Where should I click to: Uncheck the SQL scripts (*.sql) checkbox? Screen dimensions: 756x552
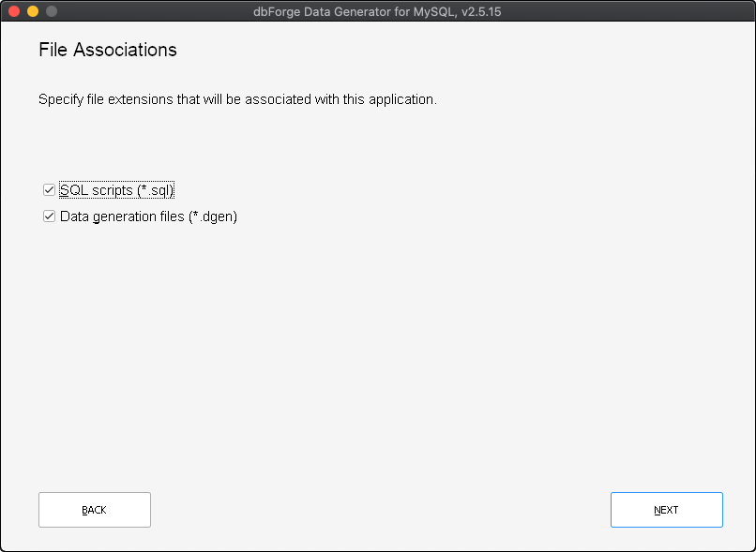click(48, 189)
